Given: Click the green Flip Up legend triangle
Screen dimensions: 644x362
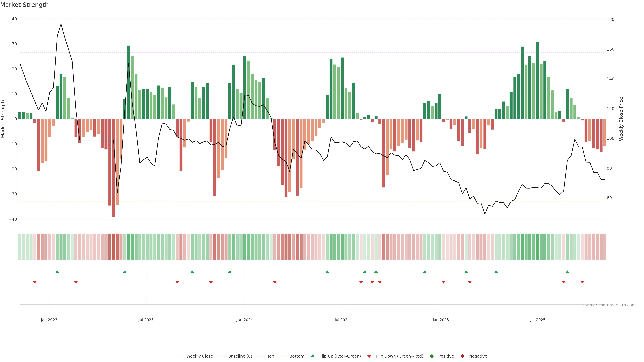Looking at the screenshot, I should point(312,356).
